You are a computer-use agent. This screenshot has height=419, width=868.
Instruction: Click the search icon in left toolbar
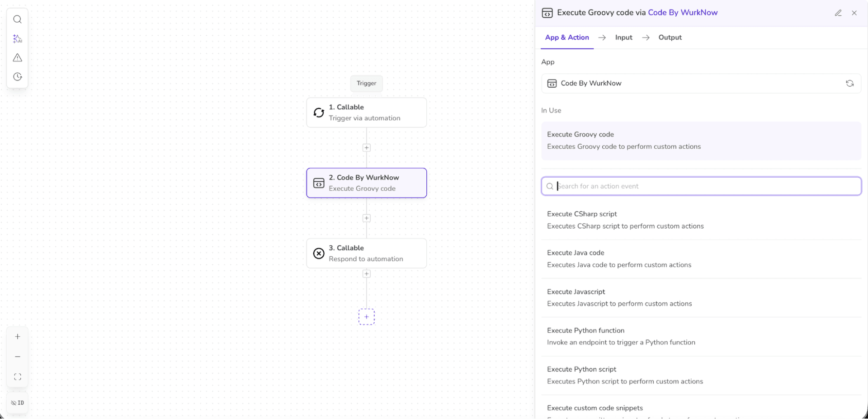point(17,19)
